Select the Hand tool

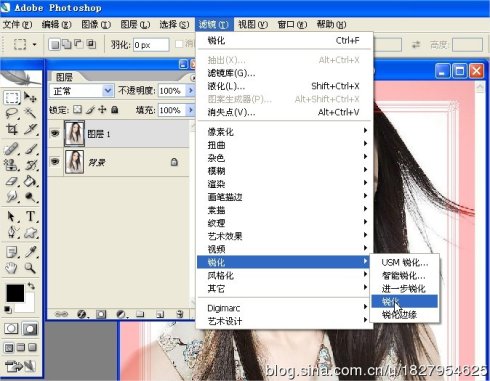pos(12,268)
